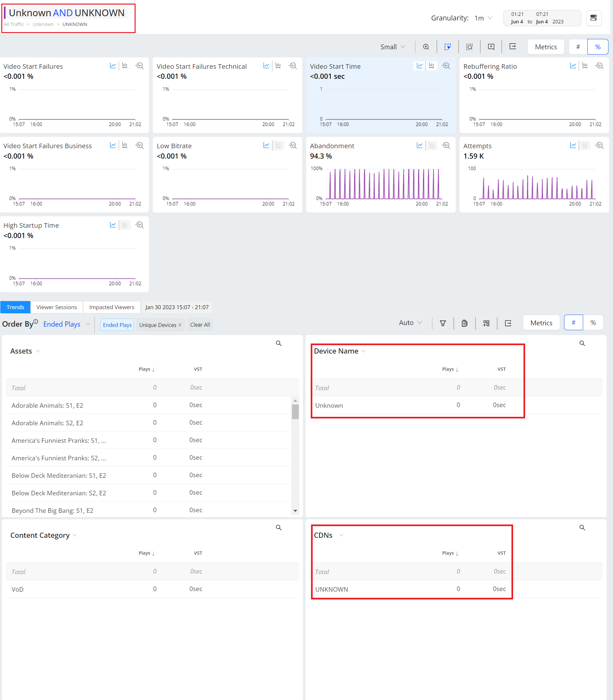The width and height of the screenshot is (613, 700).
Task: Switch Rebuffering Ratio widget to bar chart view
Action: pyautogui.click(x=584, y=66)
